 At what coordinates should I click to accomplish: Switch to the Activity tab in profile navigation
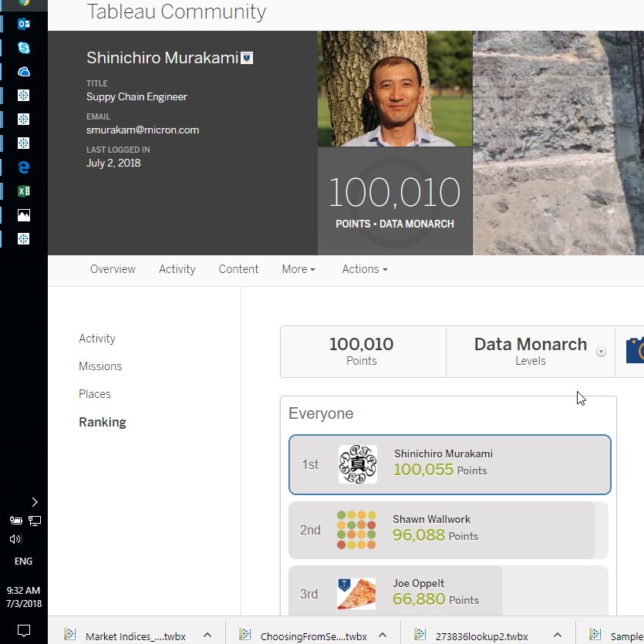click(177, 269)
